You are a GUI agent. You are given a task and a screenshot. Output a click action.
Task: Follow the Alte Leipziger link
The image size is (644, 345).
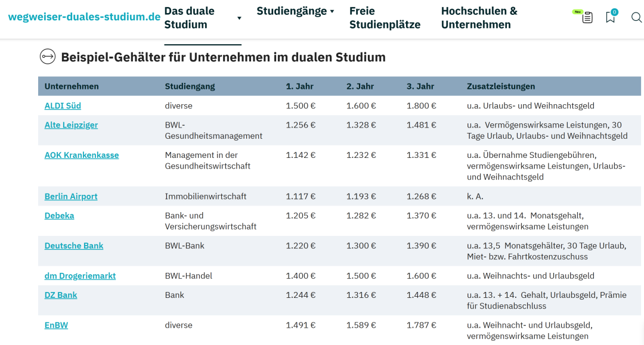coord(71,125)
